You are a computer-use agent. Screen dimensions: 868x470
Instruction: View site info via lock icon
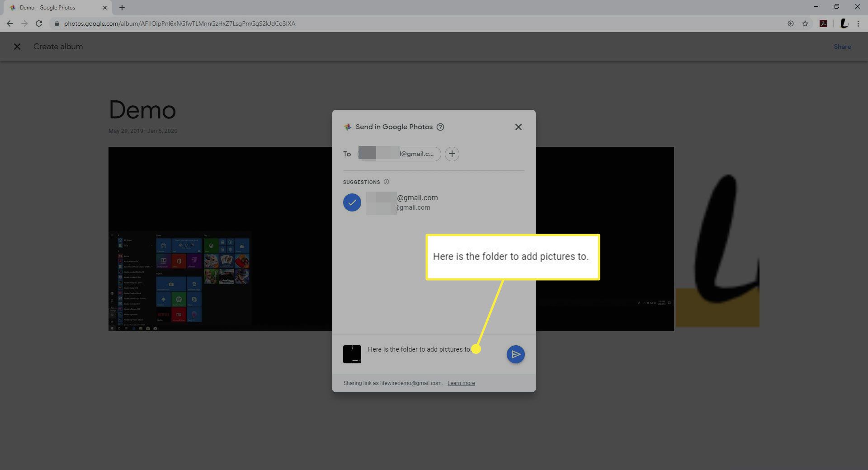pyautogui.click(x=57, y=23)
